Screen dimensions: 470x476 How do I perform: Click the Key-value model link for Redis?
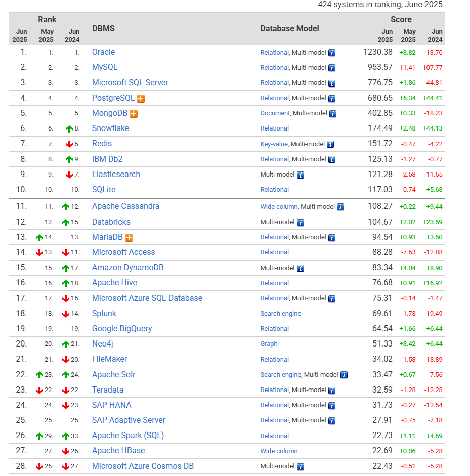click(274, 144)
